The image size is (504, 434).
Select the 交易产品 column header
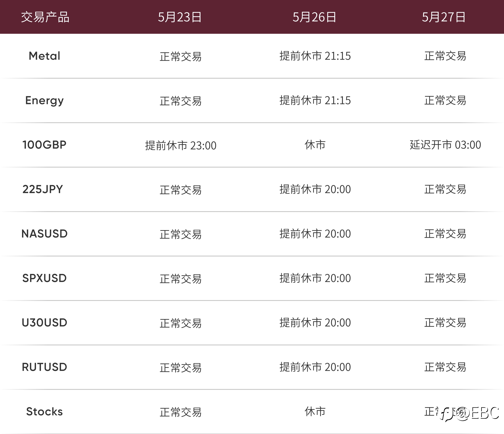tap(45, 17)
